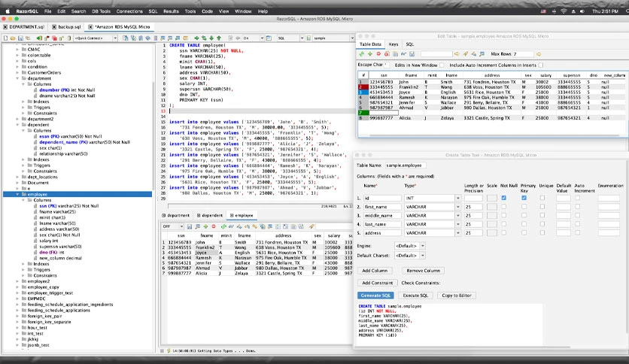
Task: Click the Execute SQL button
Action: point(415,296)
